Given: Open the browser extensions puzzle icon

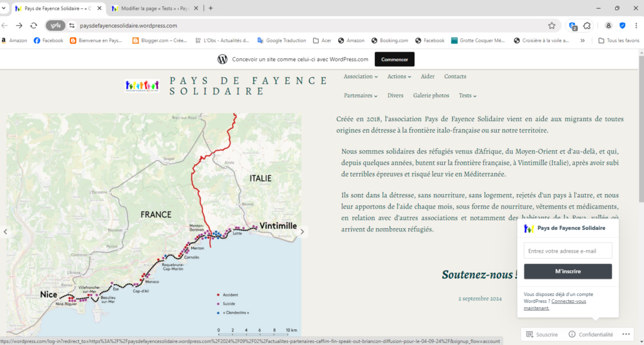Looking at the screenshot, I should [587, 26].
